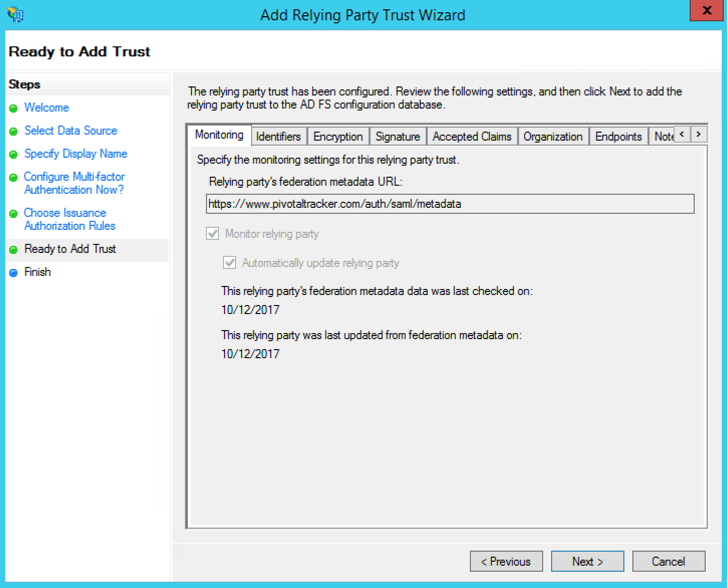Show the Accepted Claims tab
The width and height of the screenshot is (728, 588).
click(471, 136)
